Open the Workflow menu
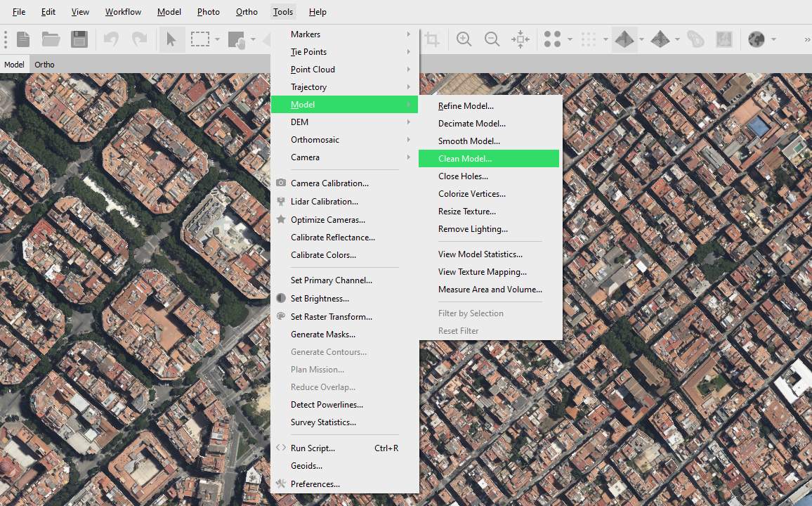812x506 pixels. (x=123, y=12)
